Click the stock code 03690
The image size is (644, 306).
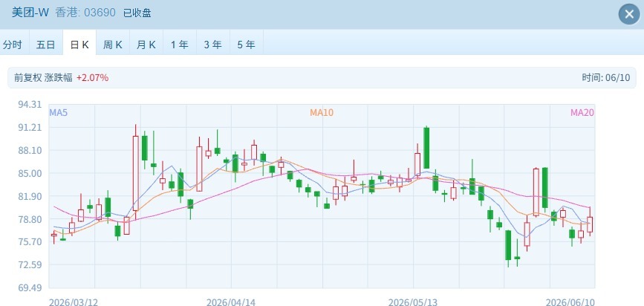100,13
